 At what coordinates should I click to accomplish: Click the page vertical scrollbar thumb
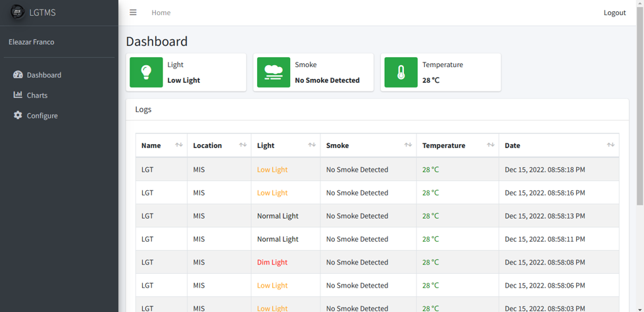640,105
